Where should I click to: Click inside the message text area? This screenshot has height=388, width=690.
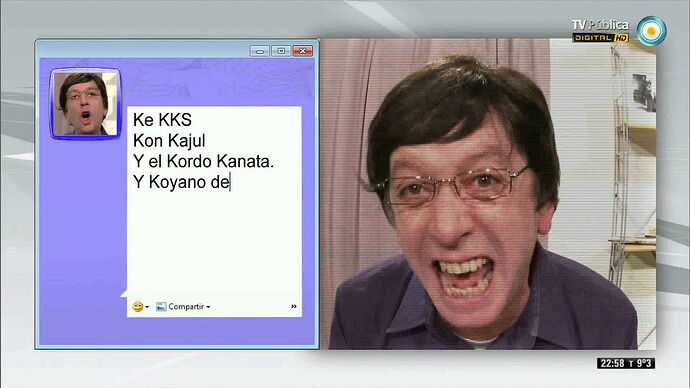[214, 202]
